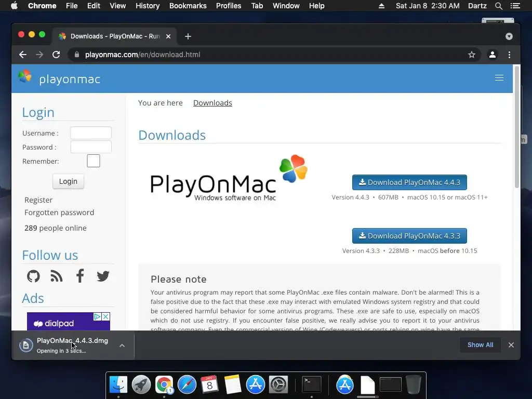Screen dimensions: 532x399
Task: Click the Downloads breadcrumb link
Action: 212,103
